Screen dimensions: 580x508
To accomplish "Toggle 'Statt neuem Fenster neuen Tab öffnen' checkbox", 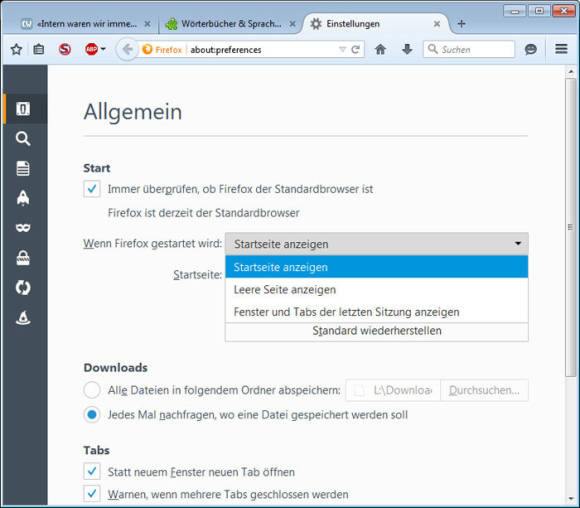I will (92, 472).
